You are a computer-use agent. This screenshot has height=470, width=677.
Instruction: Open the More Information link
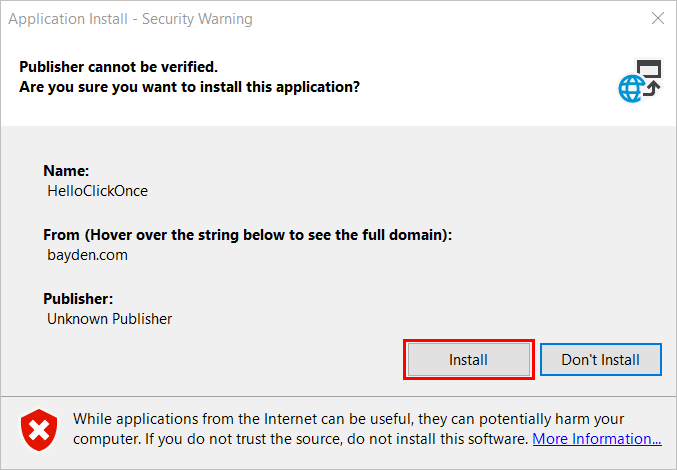(597, 439)
